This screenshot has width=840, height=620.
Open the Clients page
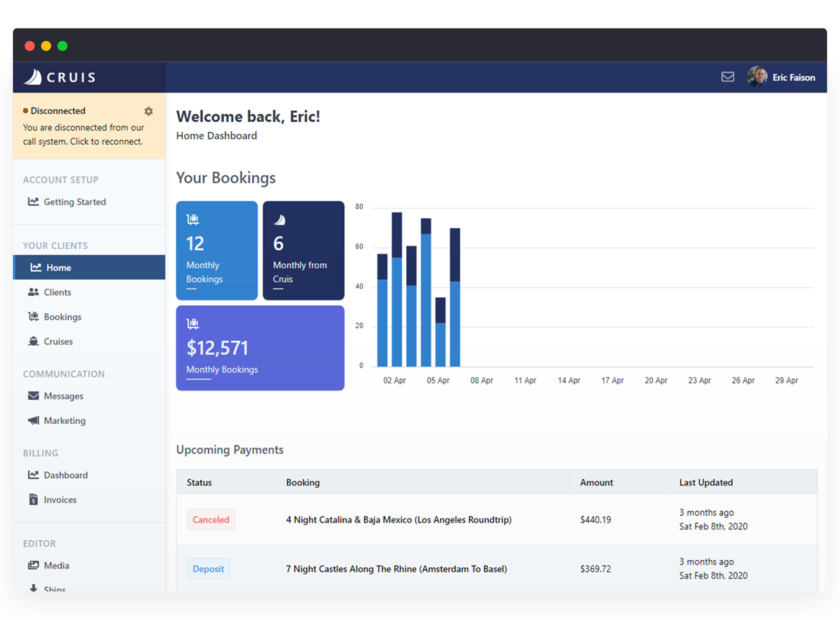57,292
